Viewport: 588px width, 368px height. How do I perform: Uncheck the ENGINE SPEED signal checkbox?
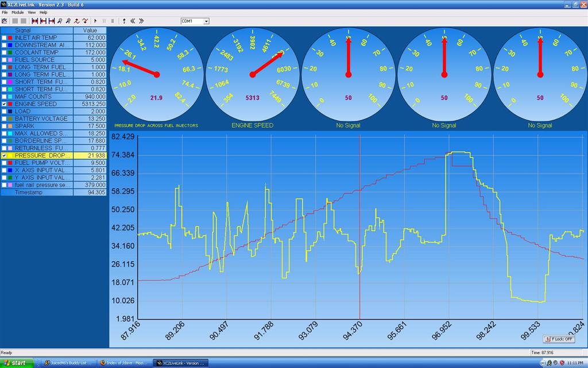(4, 103)
